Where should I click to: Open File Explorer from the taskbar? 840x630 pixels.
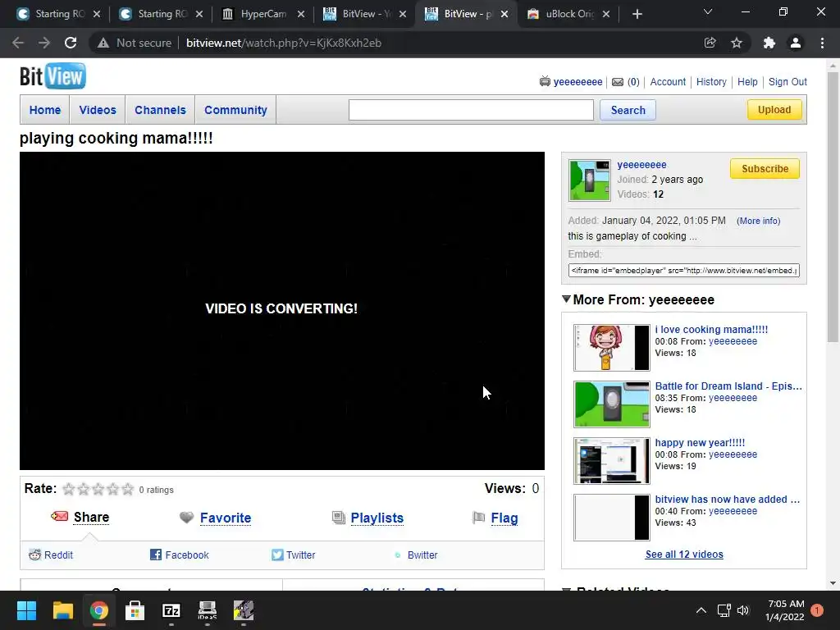[62, 610]
